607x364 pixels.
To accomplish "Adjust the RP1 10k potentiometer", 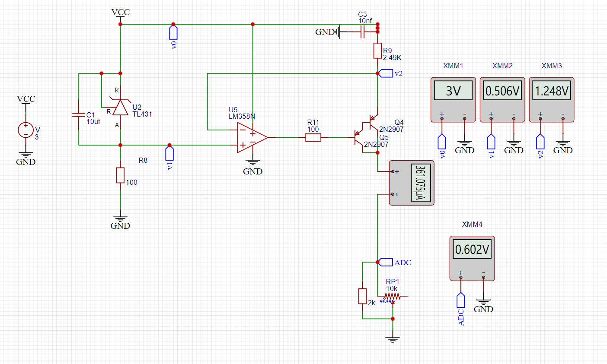I will [392, 297].
